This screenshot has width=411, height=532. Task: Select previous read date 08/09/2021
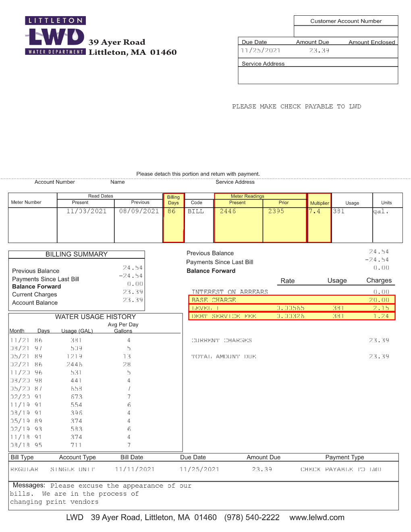[x=139, y=211]
